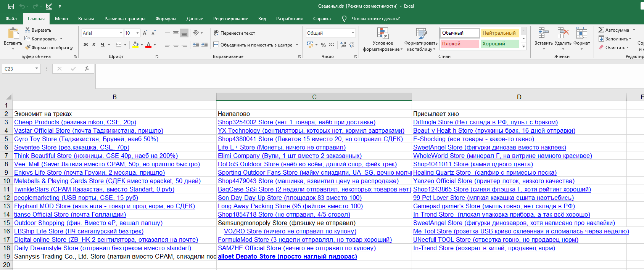This screenshot has width=644, height=270.
Task: Click the percent style icon
Action: pos(323,45)
